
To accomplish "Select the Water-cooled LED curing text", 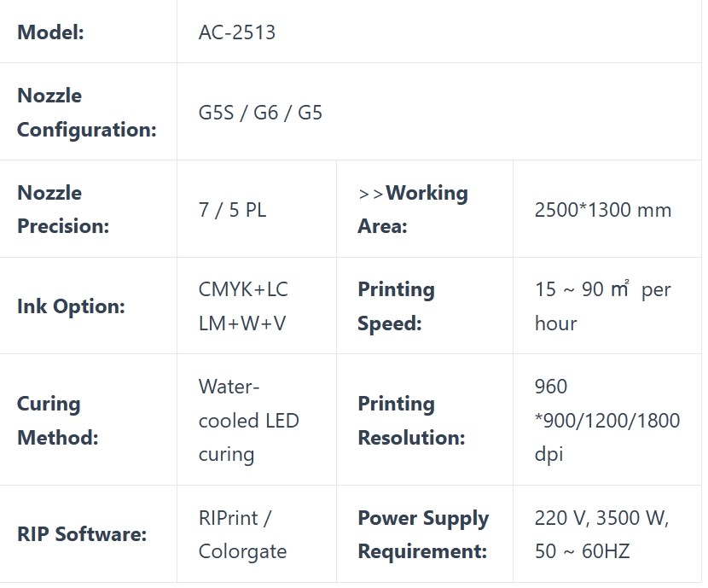I will click(x=248, y=420).
